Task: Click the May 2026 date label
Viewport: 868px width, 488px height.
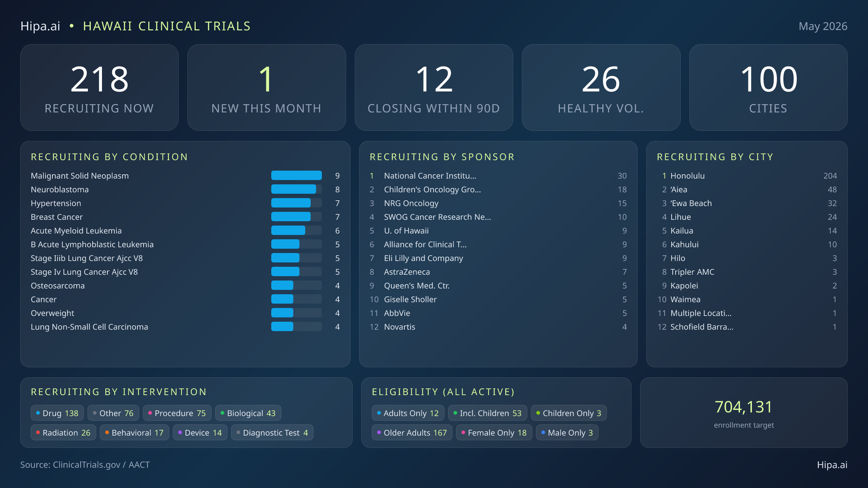Action: 823,26
